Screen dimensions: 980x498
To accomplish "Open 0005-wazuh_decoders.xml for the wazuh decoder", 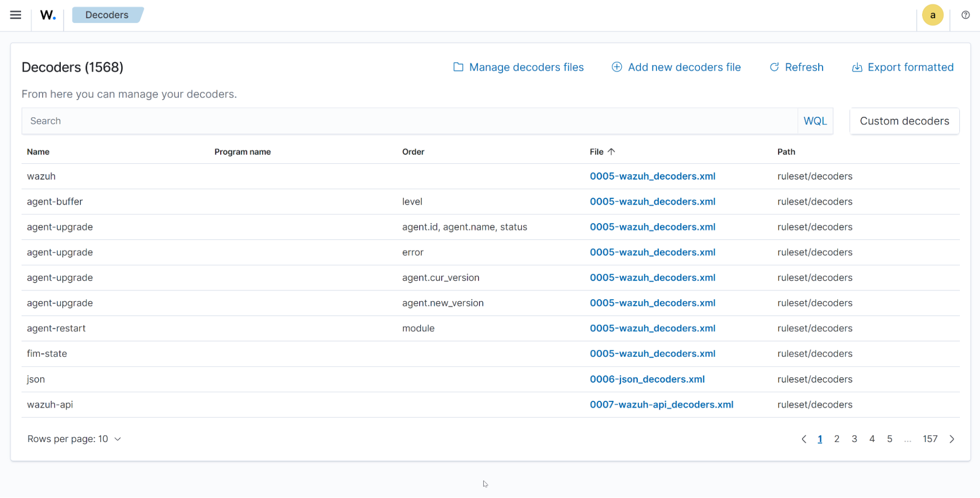I will 653,176.
